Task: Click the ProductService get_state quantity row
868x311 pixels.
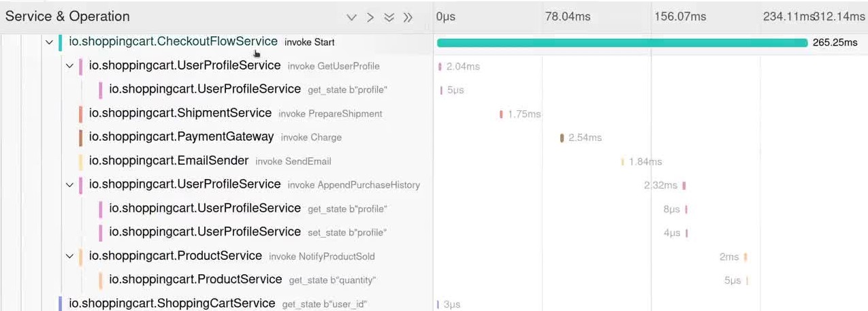Action: point(195,280)
